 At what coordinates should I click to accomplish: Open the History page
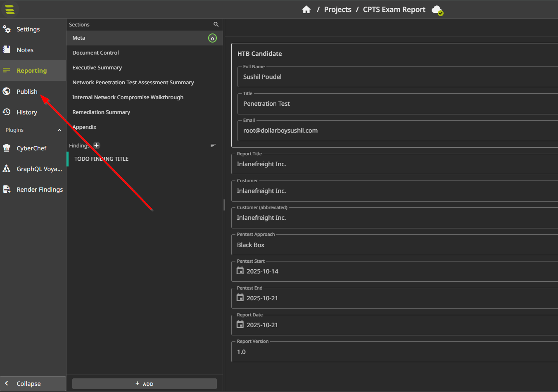[26, 112]
